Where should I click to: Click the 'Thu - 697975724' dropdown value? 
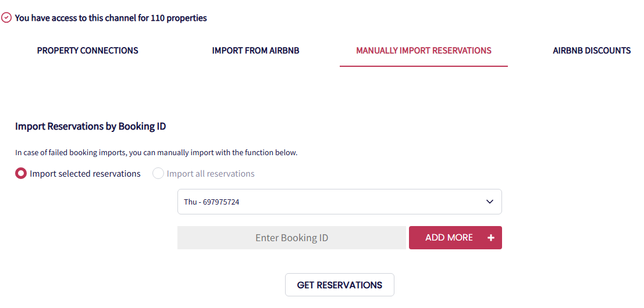(212, 202)
